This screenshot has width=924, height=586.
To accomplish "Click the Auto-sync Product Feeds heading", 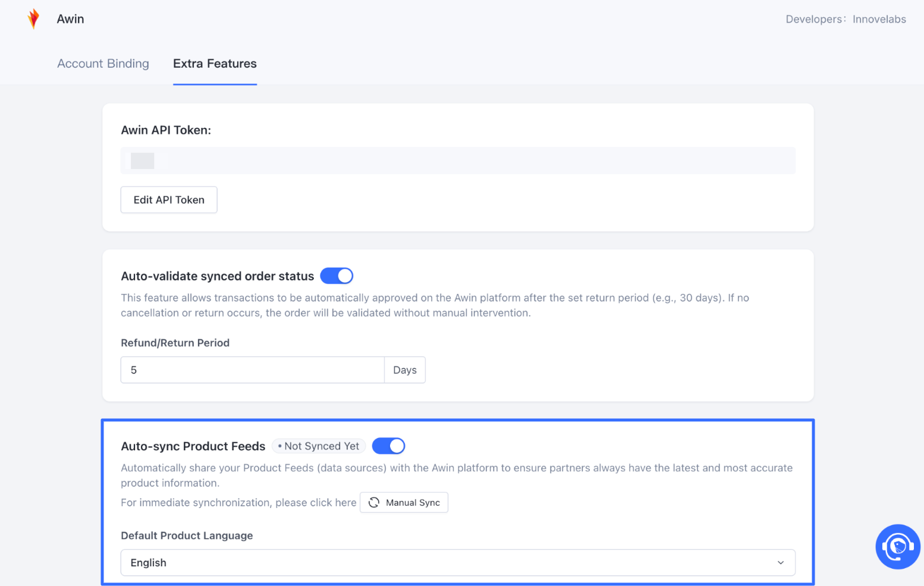I will coord(193,446).
